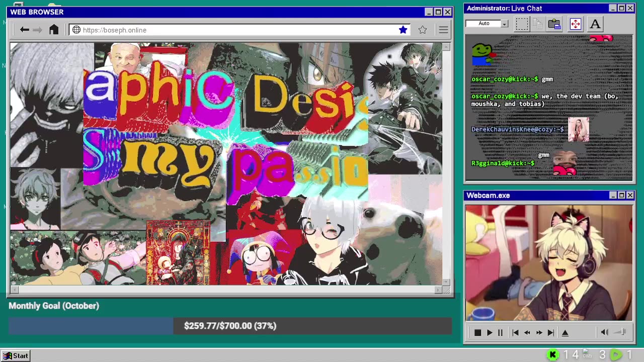
Task: Open the browser home page
Action: click(x=54, y=30)
